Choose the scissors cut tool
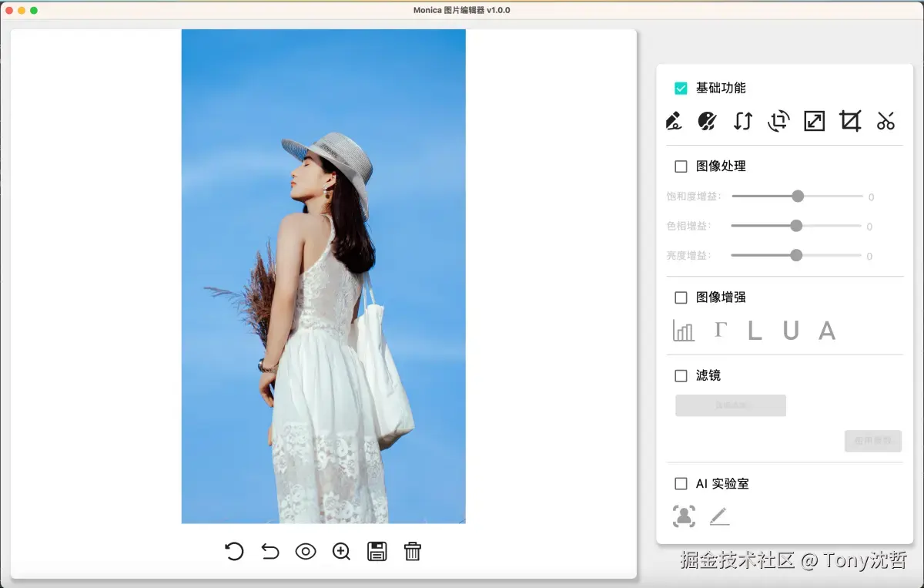Image resolution: width=924 pixels, height=588 pixels. click(885, 121)
